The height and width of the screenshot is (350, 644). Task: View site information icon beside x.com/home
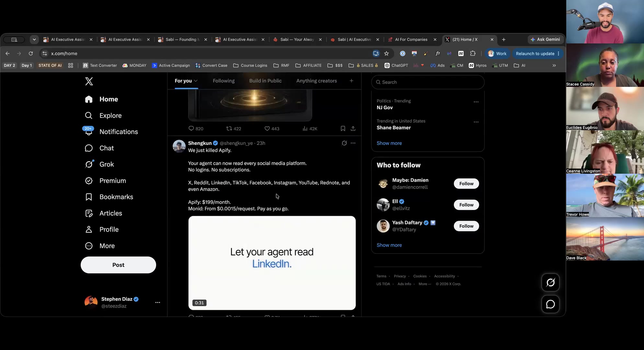[45, 54]
